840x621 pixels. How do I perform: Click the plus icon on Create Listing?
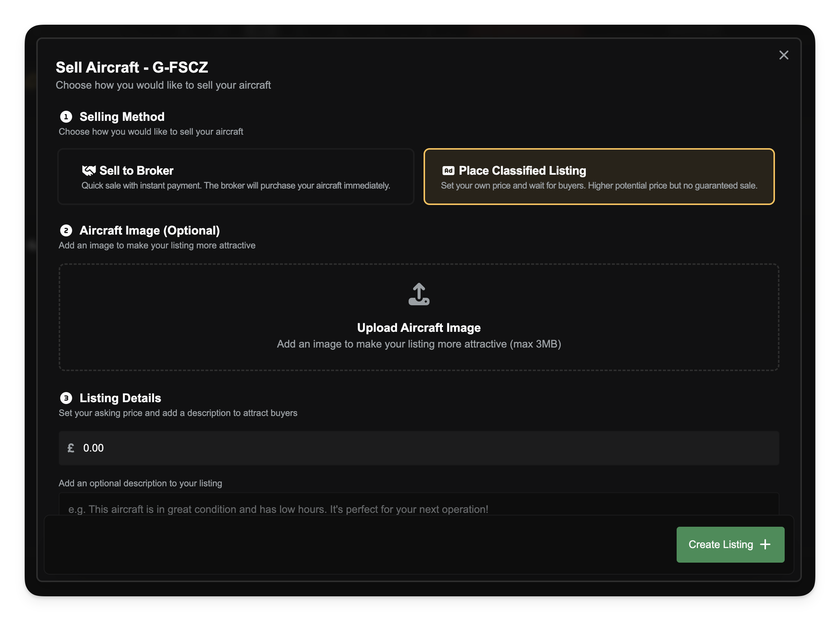click(x=765, y=545)
